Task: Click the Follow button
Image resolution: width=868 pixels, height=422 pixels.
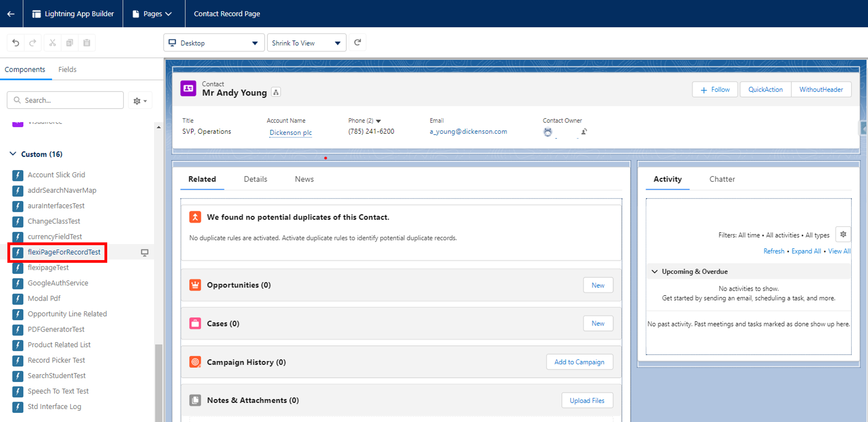Action: (715, 89)
